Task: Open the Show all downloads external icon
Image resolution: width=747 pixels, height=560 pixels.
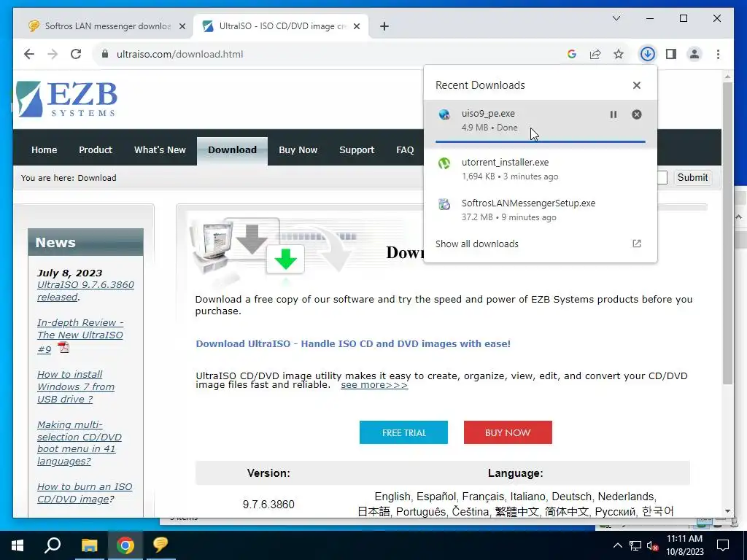Action: (x=636, y=244)
